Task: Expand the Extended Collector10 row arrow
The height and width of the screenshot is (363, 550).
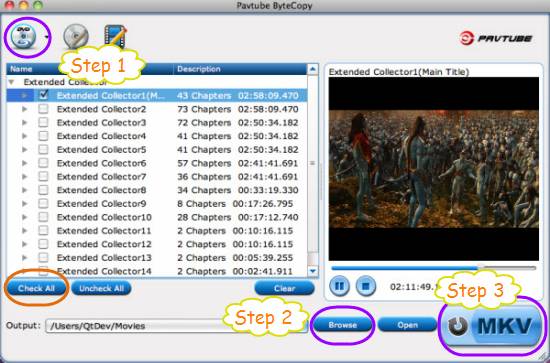Action: click(24, 217)
